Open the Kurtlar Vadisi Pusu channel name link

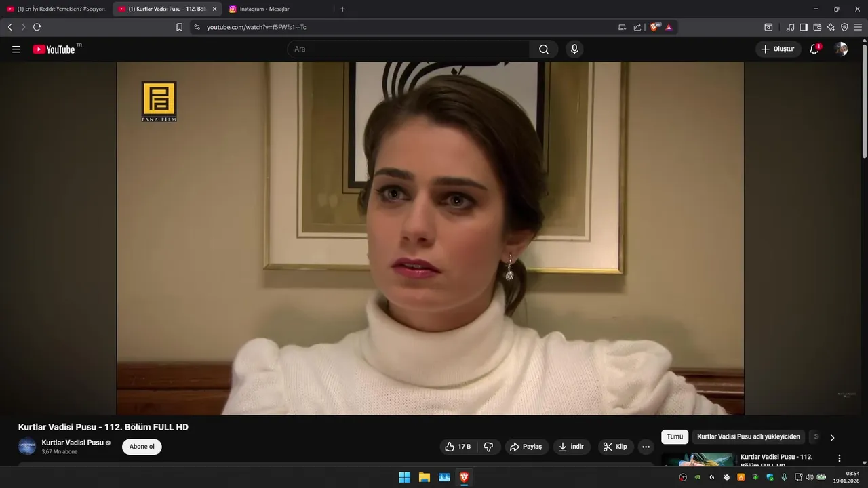click(x=73, y=443)
